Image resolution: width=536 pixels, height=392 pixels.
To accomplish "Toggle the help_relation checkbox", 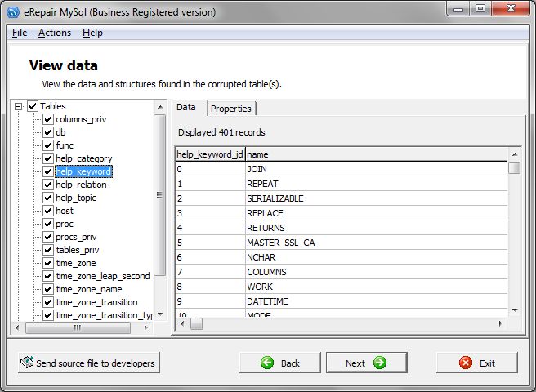I will (48, 185).
